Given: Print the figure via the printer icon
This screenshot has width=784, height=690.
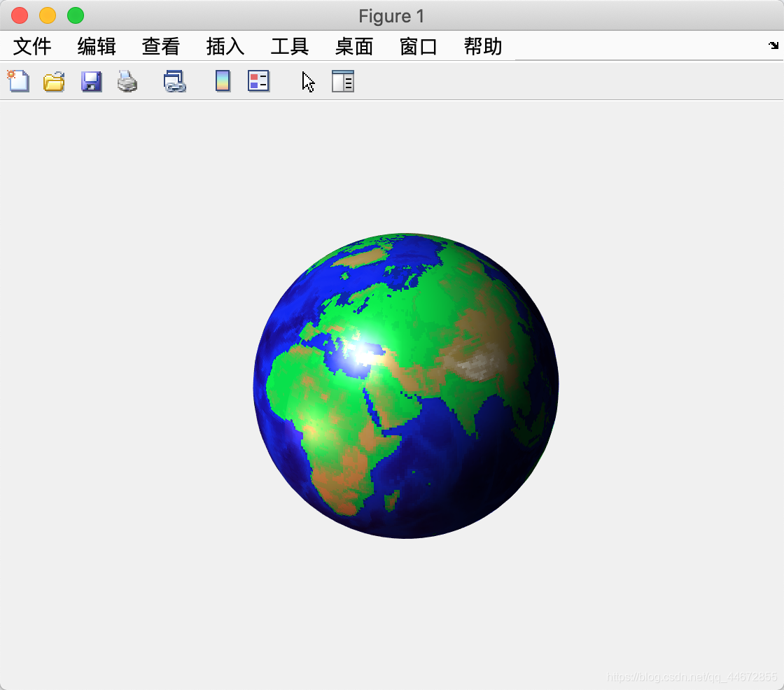Looking at the screenshot, I should pyautogui.click(x=127, y=81).
